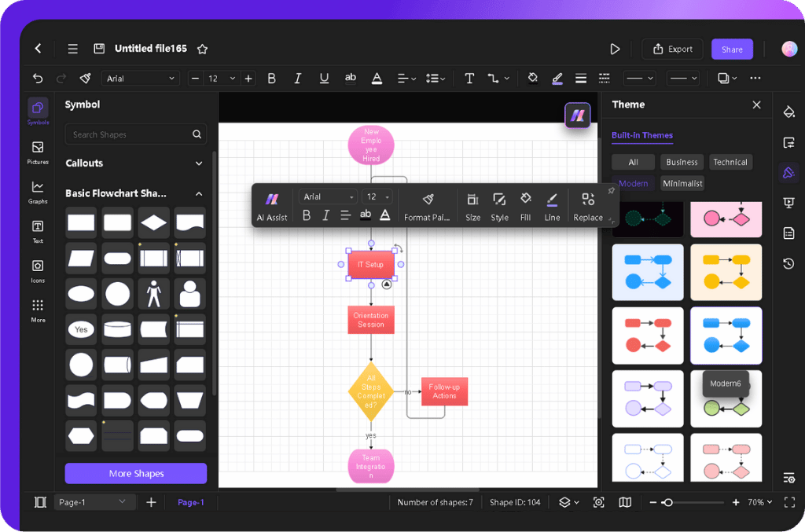Open the version History icon on the right sidebar
The image size is (805, 532).
click(788, 264)
